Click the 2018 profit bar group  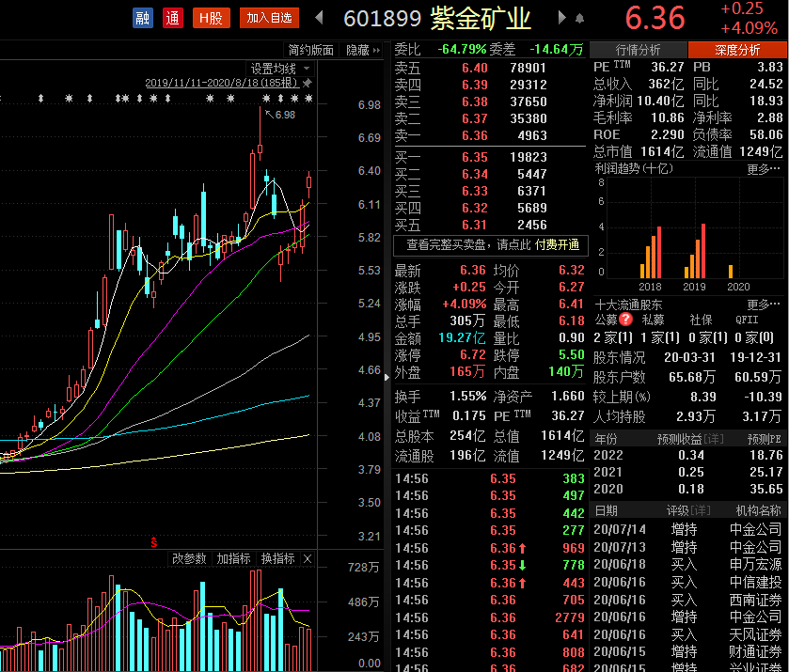pos(651,253)
